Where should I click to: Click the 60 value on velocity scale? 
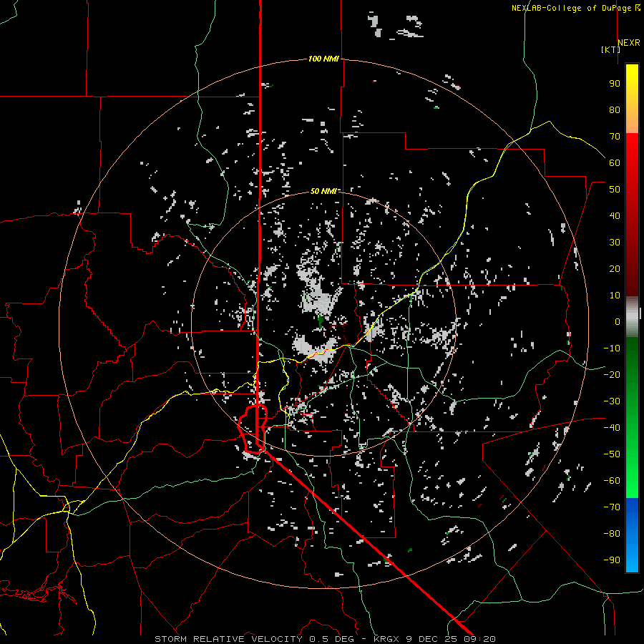(x=615, y=162)
